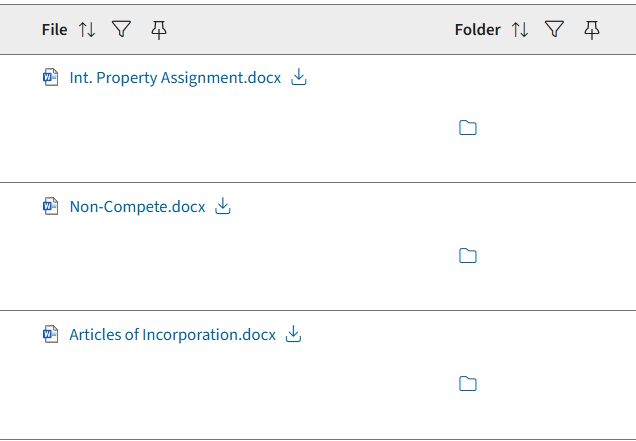Open folder for Articles of Incorporation row

[467, 384]
